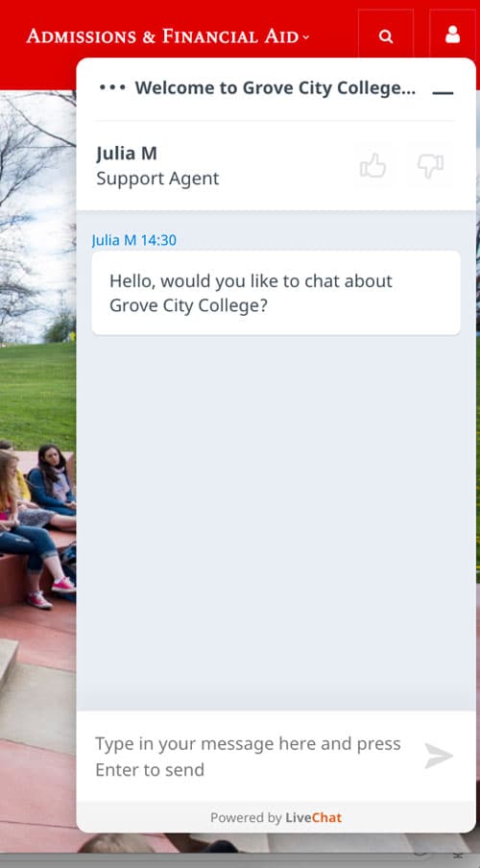Open the user account profile icon
Screen dimensions: 480x868
tap(452, 35)
